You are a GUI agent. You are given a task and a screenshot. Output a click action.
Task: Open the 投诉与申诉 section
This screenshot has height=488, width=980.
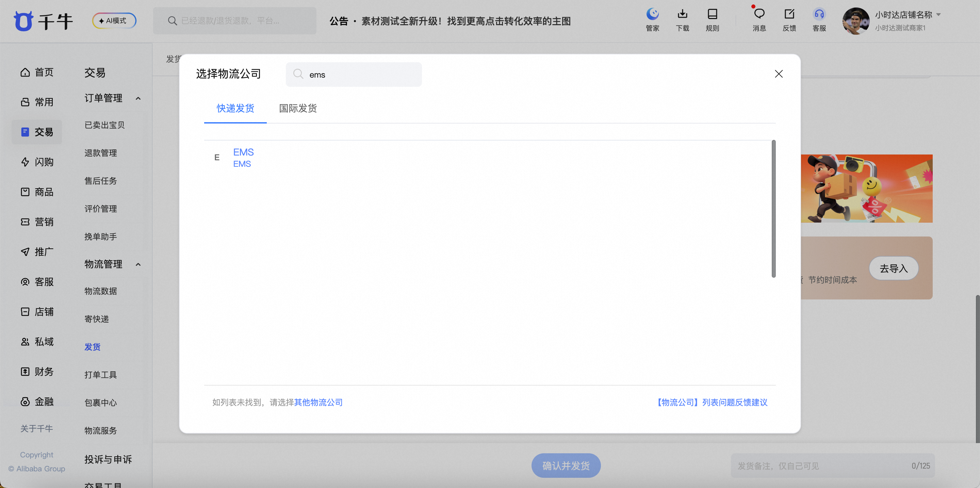click(x=108, y=459)
